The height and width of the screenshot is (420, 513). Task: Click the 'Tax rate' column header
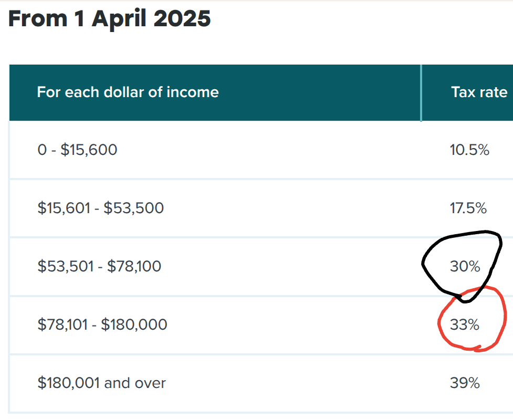point(479,92)
